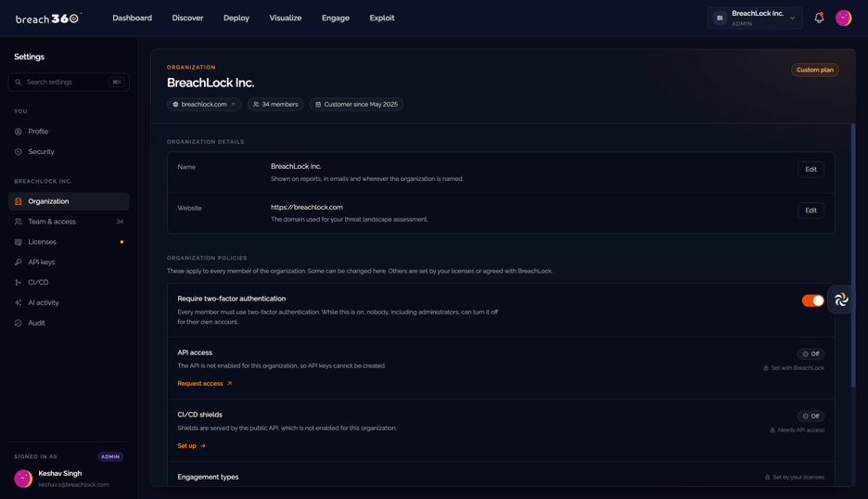Click the Request access link
Viewport: 868px width, 499px height.
click(x=205, y=383)
